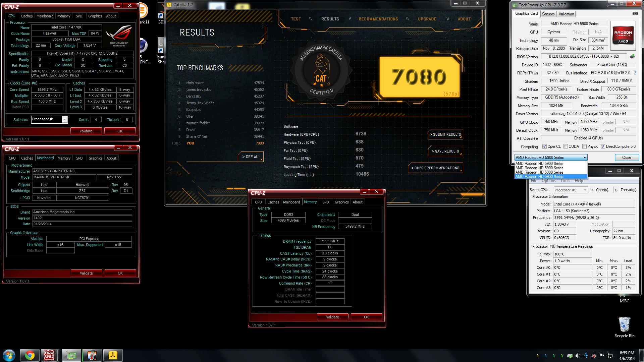This screenshot has height=362, width=644.
Task: Open the Tools menu in Real Temp
Action: point(565,181)
